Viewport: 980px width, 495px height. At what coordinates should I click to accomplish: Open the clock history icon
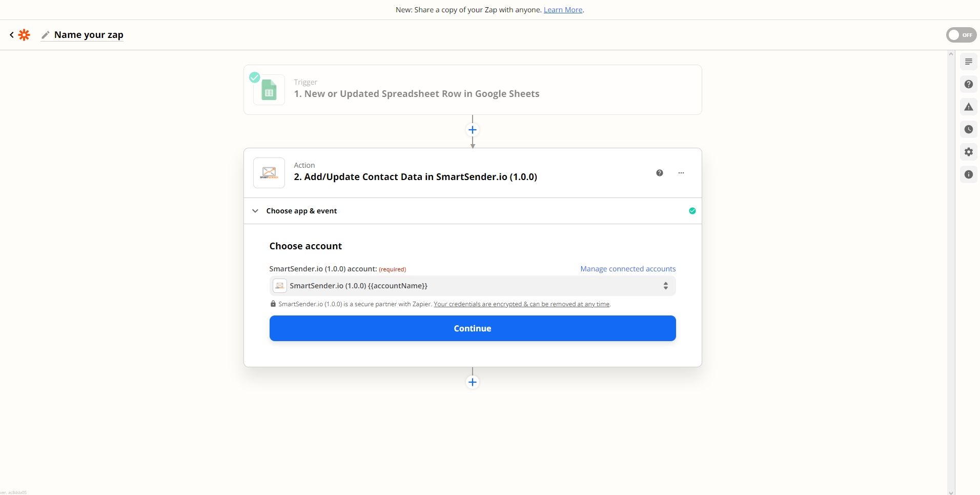point(968,129)
